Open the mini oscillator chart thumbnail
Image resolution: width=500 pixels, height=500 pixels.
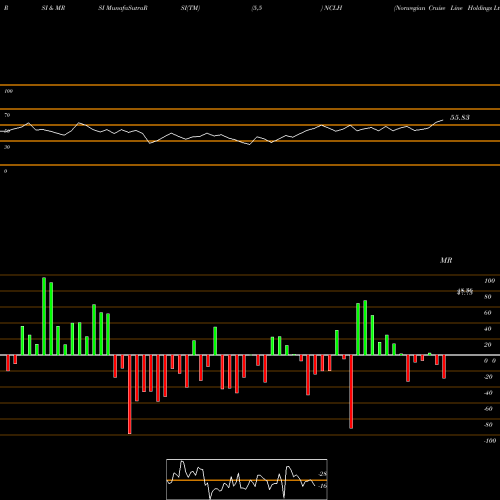[x=247, y=479]
